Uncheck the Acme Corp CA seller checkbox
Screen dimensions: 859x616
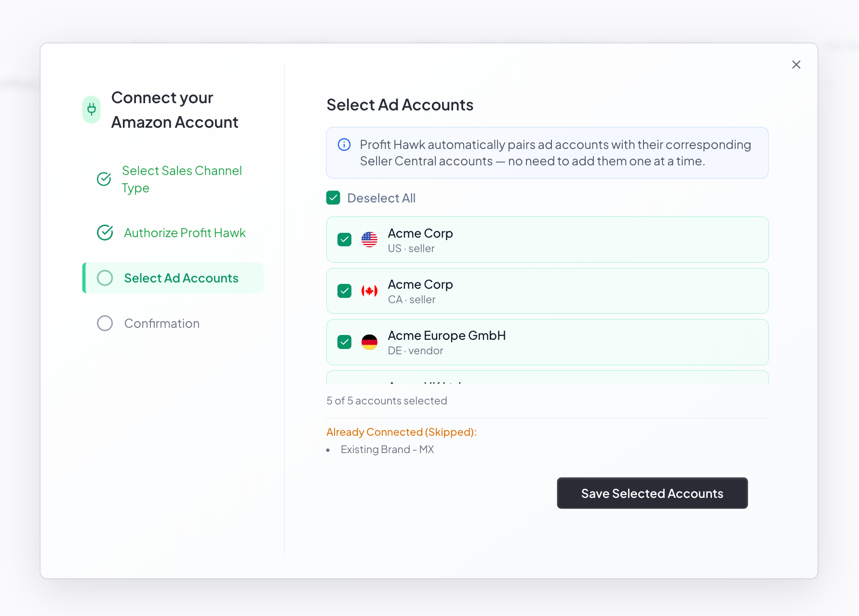click(344, 291)
